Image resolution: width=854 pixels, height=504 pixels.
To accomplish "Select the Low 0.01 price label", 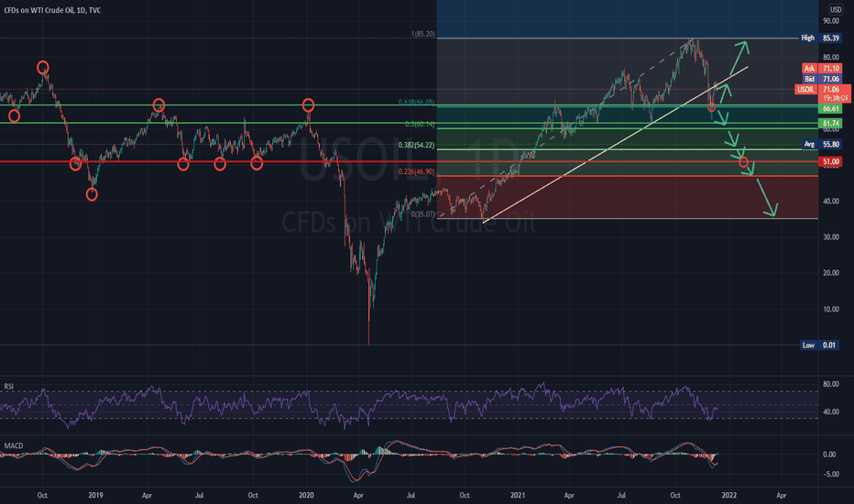I will (820, 345).
